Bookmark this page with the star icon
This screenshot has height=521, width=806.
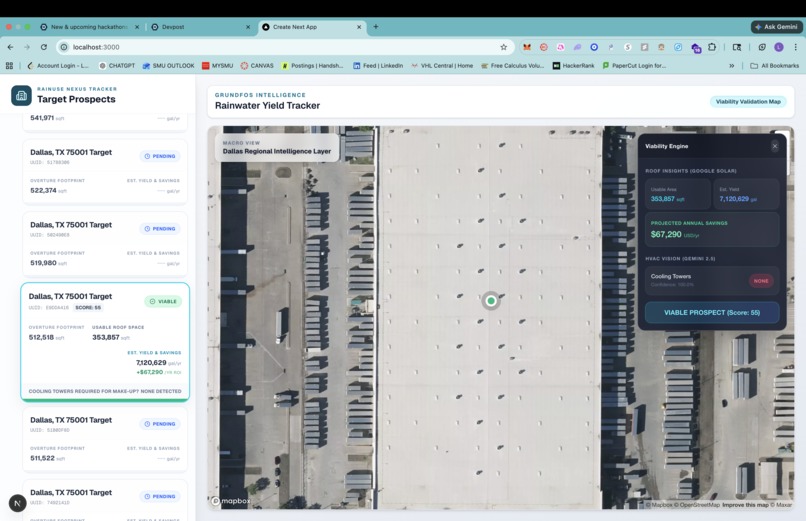coord(503,47)
